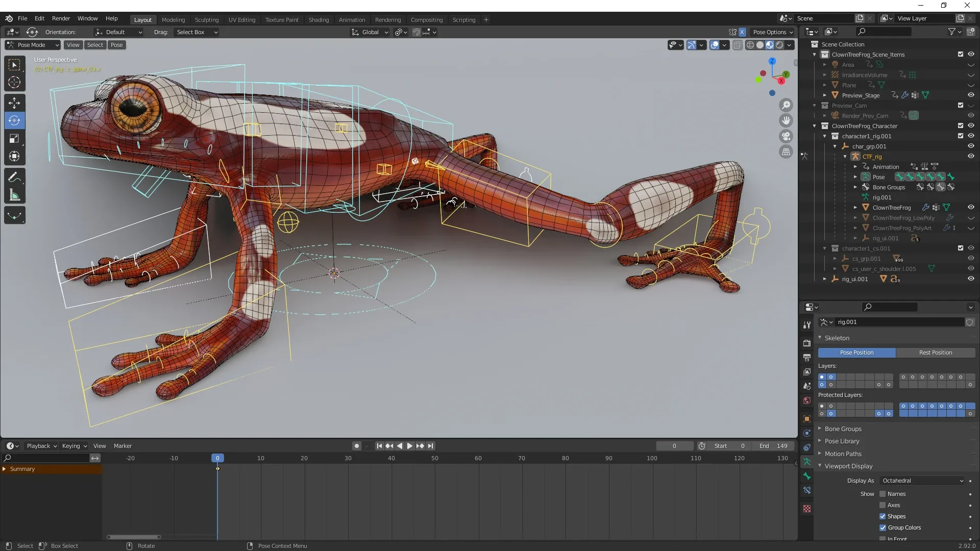980x551 pixels.
Task: Open the Global transform orientation dropdown
Action: [370, 32]
